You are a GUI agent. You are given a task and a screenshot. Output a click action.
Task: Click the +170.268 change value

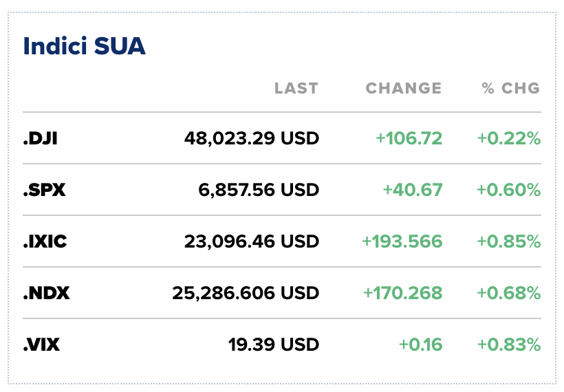pyautogui.click(x=402, y=293)
